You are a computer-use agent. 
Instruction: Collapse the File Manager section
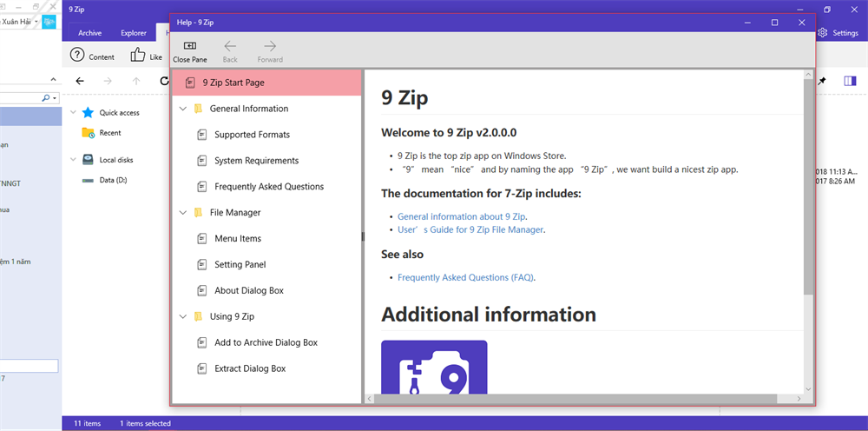[183, 213]
